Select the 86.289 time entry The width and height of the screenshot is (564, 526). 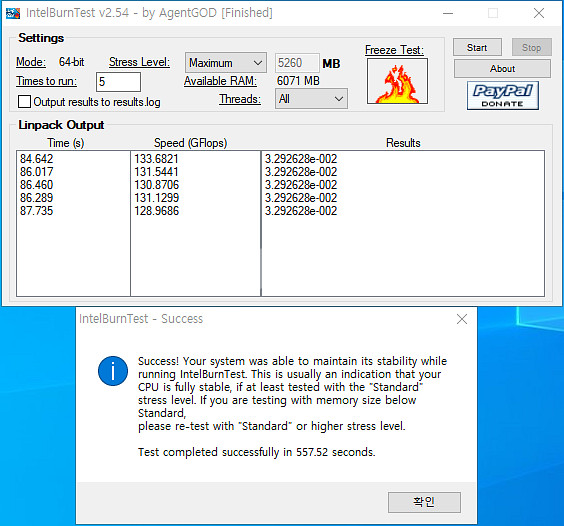(x=37, y=198)
